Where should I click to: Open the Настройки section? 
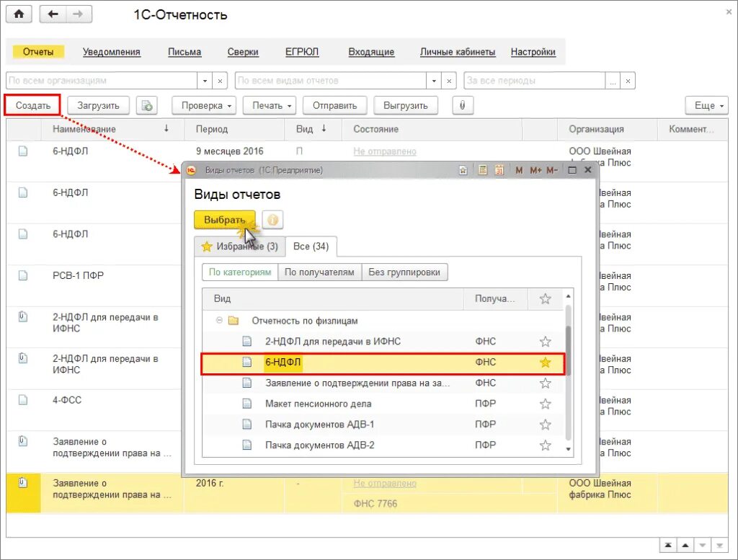pyautogui.click(x=533, y=52)
